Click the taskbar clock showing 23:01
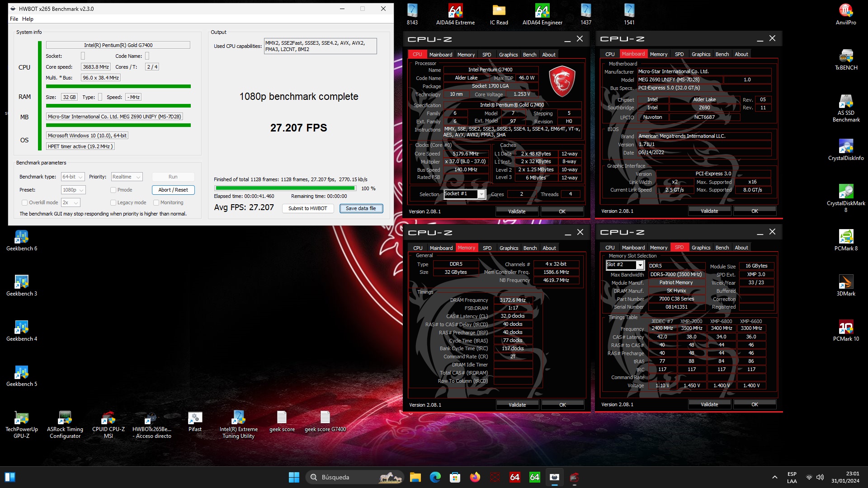868x488 pixels. point(845,477)
